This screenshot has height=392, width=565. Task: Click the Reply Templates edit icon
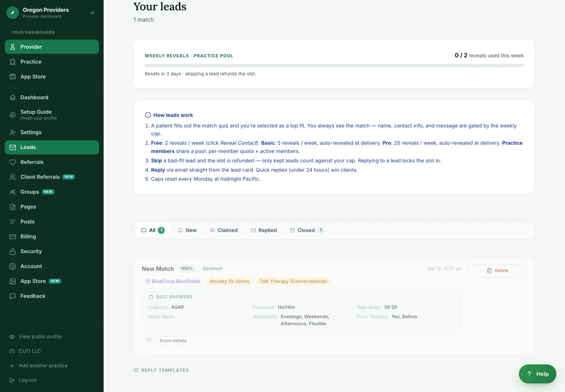click(136, 370)
